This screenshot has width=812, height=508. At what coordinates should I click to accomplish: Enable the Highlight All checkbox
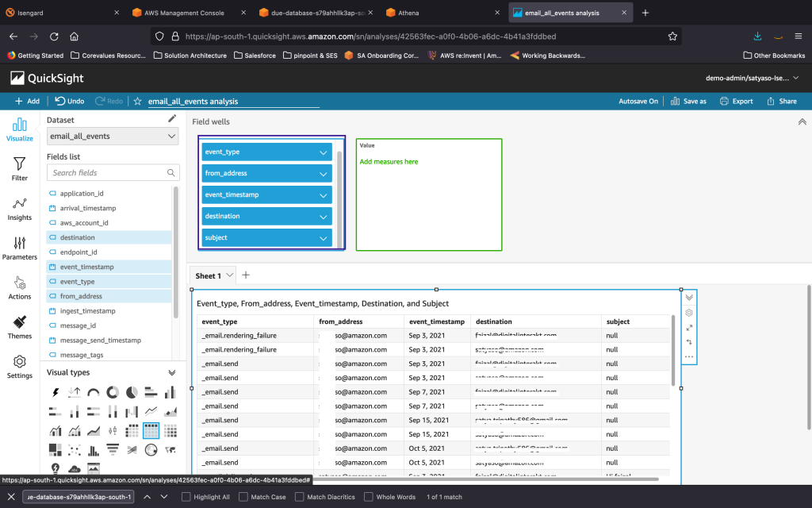click(x=186, y=497)
